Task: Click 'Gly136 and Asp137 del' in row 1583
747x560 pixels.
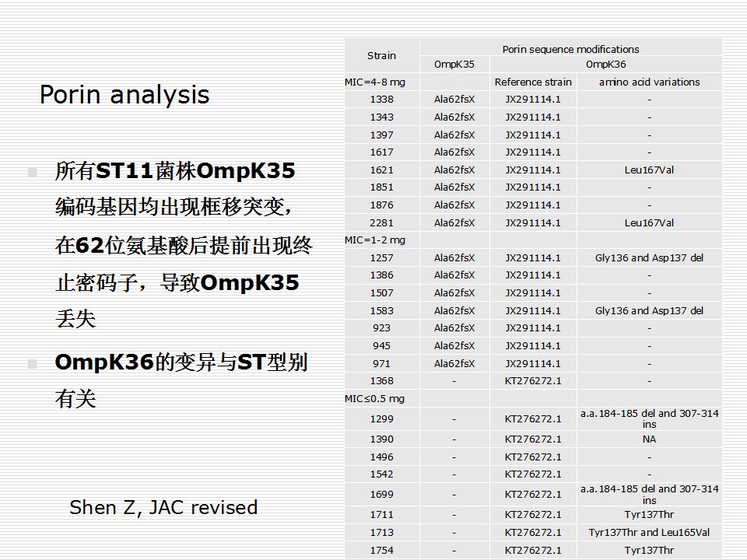Action: point(649,311)
